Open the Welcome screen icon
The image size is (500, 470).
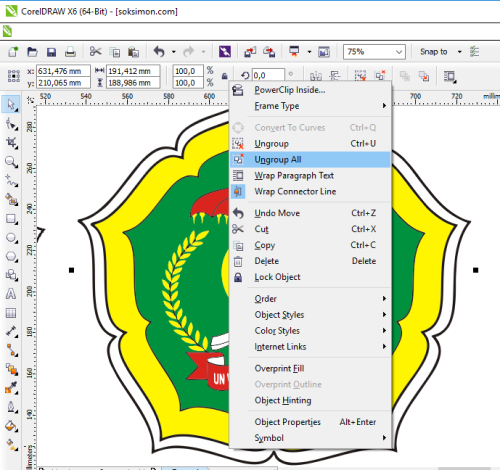pos(324,52)
